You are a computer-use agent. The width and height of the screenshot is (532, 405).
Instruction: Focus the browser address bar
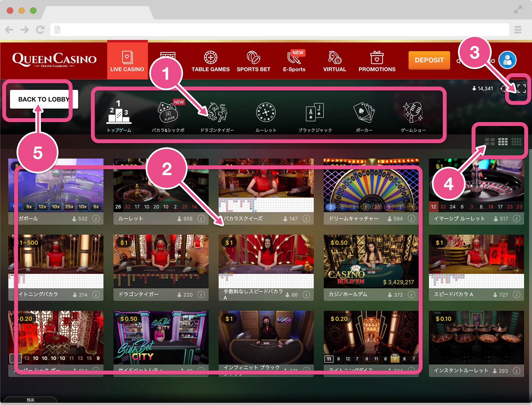[280, 30]
